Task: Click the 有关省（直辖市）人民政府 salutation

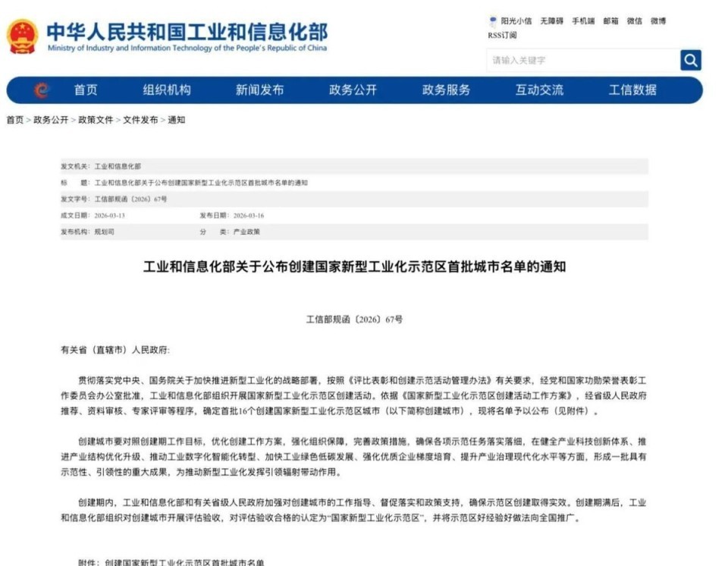Action: pyautogui.click(x=115, y=350)
